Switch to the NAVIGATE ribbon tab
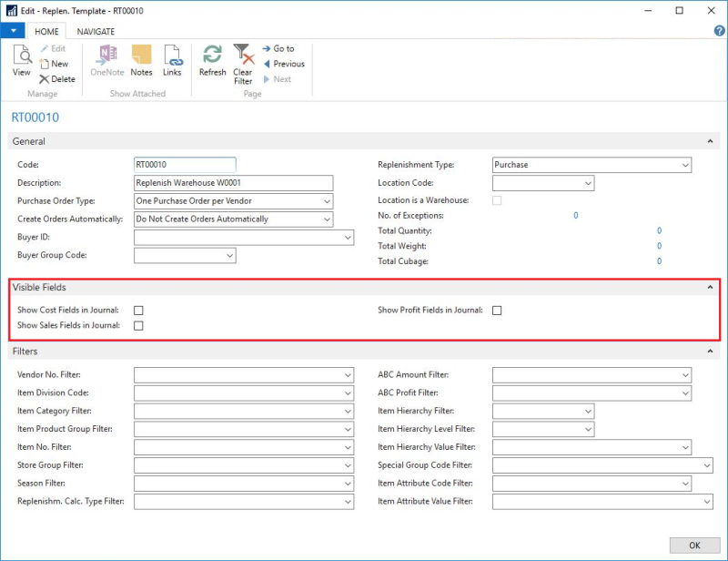This screenshot has height=561, width=728. pos(96,31)
